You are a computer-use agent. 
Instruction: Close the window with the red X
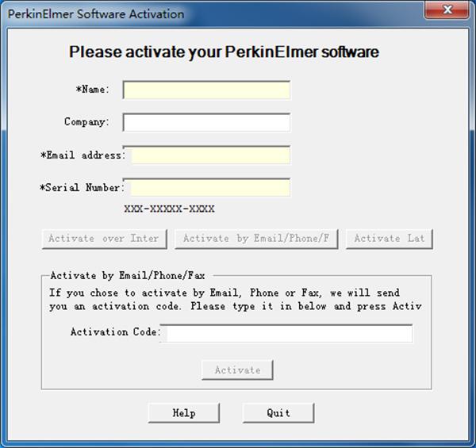click(x=447, y=10)
